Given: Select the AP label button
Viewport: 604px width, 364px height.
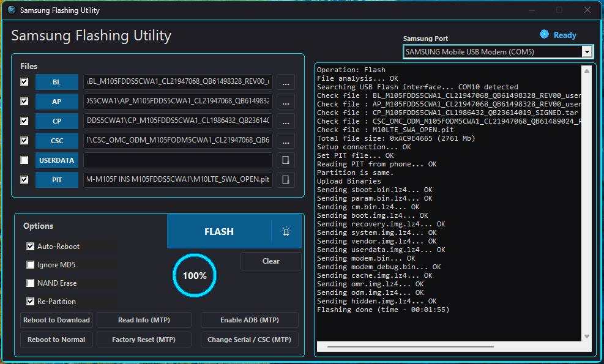Looking at the screenshot, I should [57, 102].
